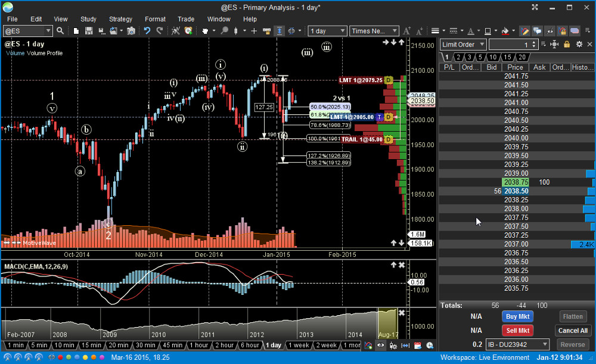Viewport: 596px width, 364px height.
Task: Toggle the eye visibility icon in bottom bar
Action: [380, 346]
